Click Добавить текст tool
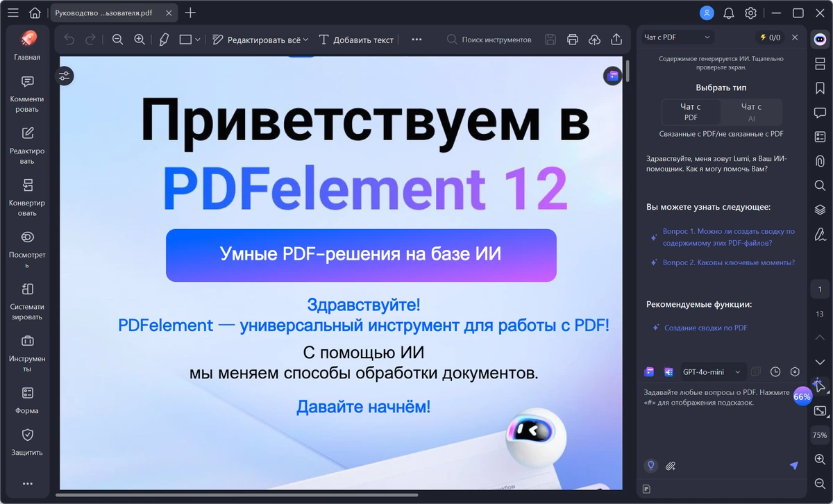Image resolution: width=833 pixels, height=504 pixels. (x=356, y=40)
